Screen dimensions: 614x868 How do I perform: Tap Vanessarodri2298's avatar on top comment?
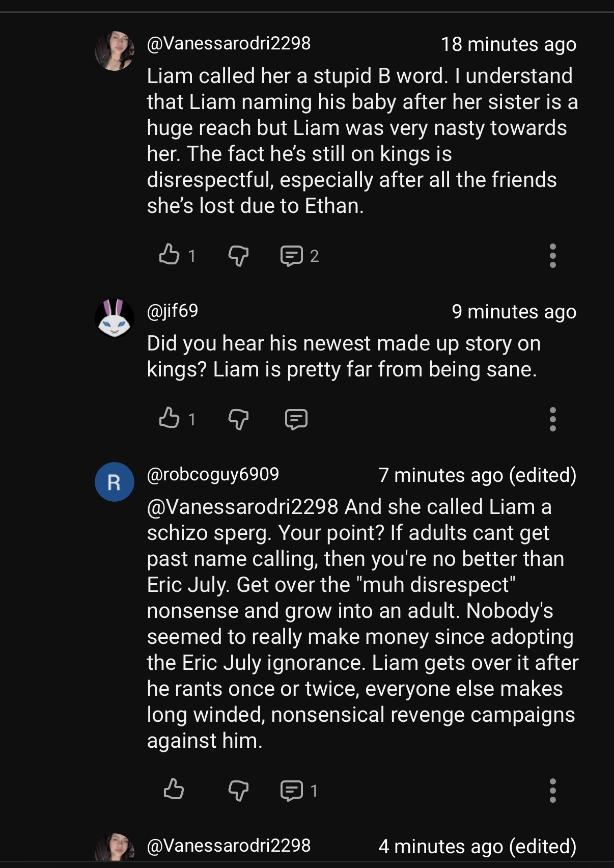pos(115,50)
